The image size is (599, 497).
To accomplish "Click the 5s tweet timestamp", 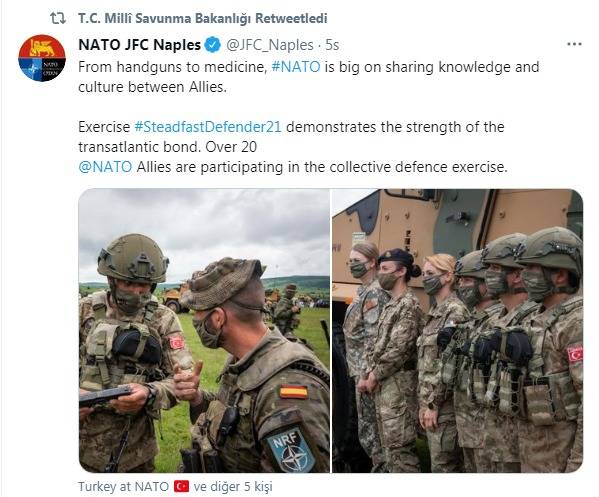I will coord(332,45).
